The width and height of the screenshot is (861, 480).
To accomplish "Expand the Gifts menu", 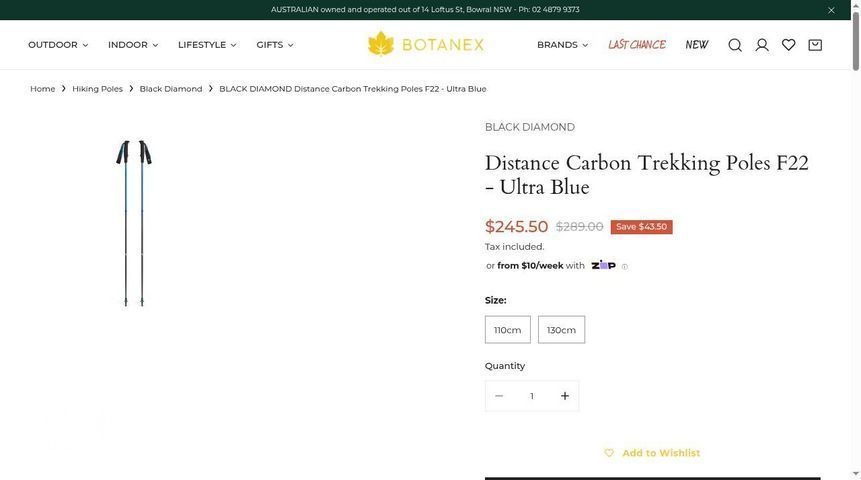I will coord(275,45).
